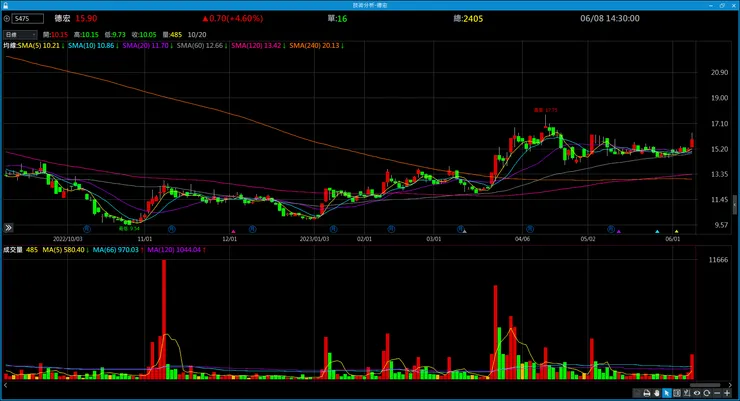Screen dimensions: 740x401
Task: Select the arrow pointer tool
Action: click(666, 393)
